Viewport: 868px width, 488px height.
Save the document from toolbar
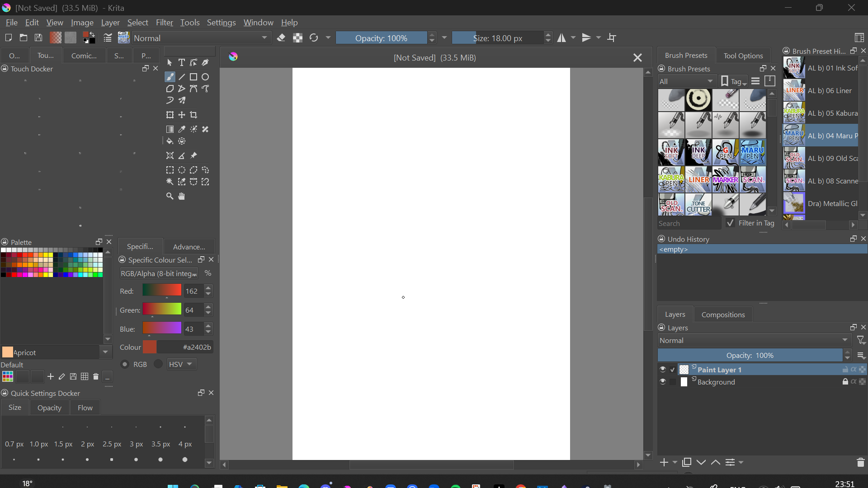click(39, 38)
